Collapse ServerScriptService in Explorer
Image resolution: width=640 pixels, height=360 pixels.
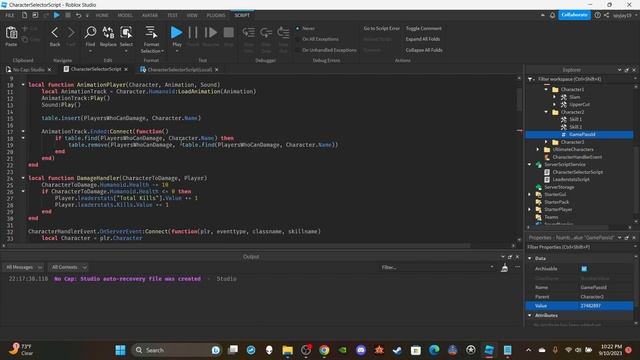530,164
